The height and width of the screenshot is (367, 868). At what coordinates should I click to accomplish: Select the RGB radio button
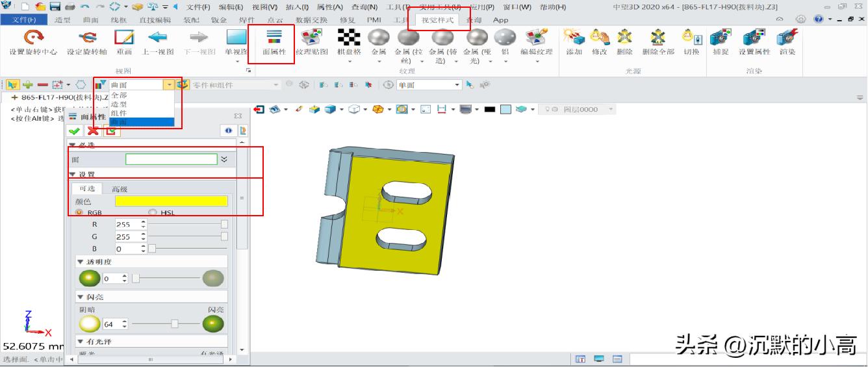(80, 212)
